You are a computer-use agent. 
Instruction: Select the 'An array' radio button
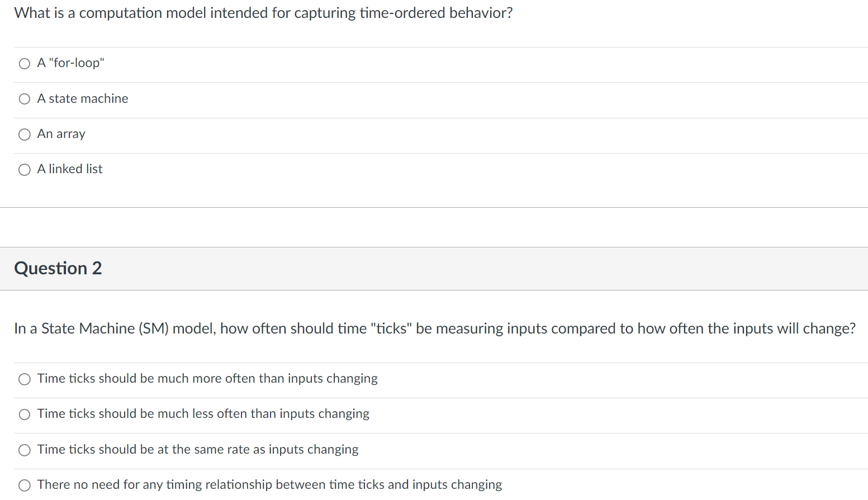25,135
